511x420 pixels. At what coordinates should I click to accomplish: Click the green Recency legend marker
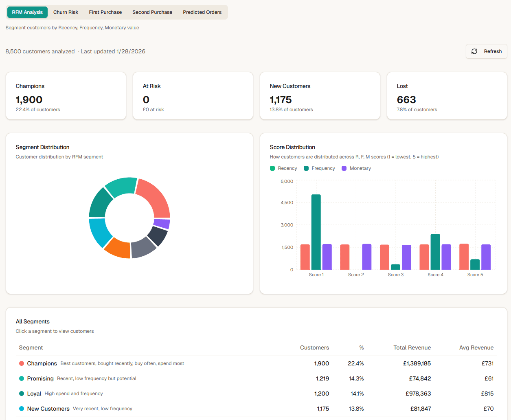pos(272,168)
